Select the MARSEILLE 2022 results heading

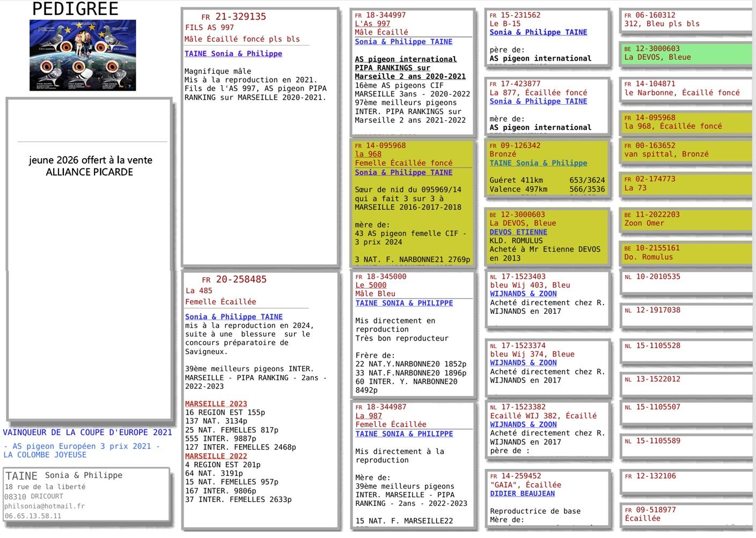coord(216,456)
